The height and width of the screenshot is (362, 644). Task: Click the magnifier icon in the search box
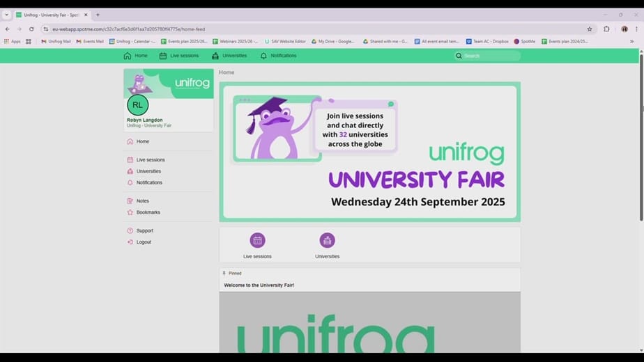(x=459, y=56)
